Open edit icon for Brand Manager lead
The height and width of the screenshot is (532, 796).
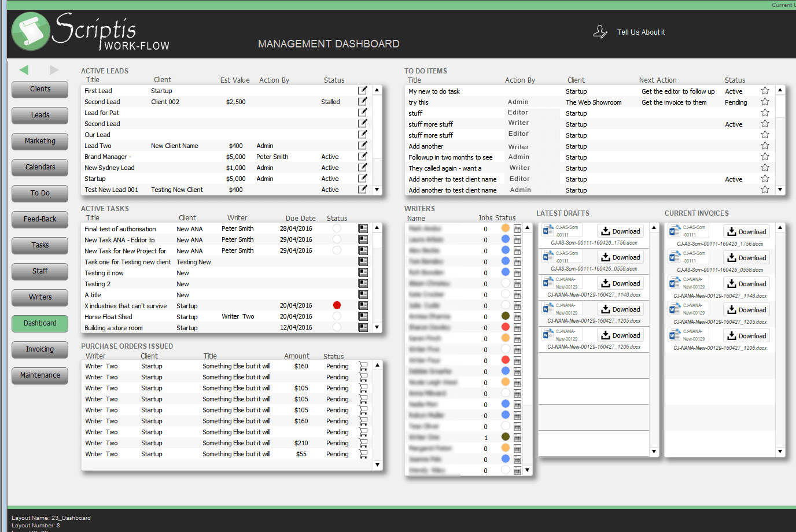[363, 156]
